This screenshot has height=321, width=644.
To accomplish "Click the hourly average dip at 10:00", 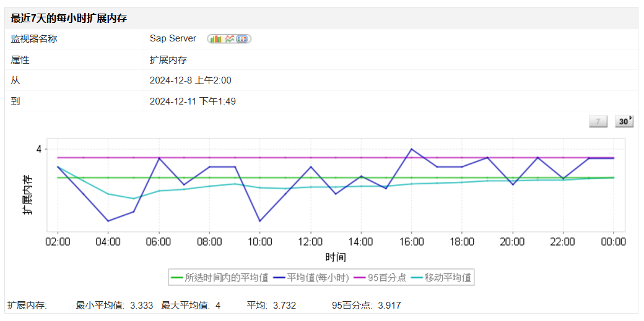I will point(259,221).
